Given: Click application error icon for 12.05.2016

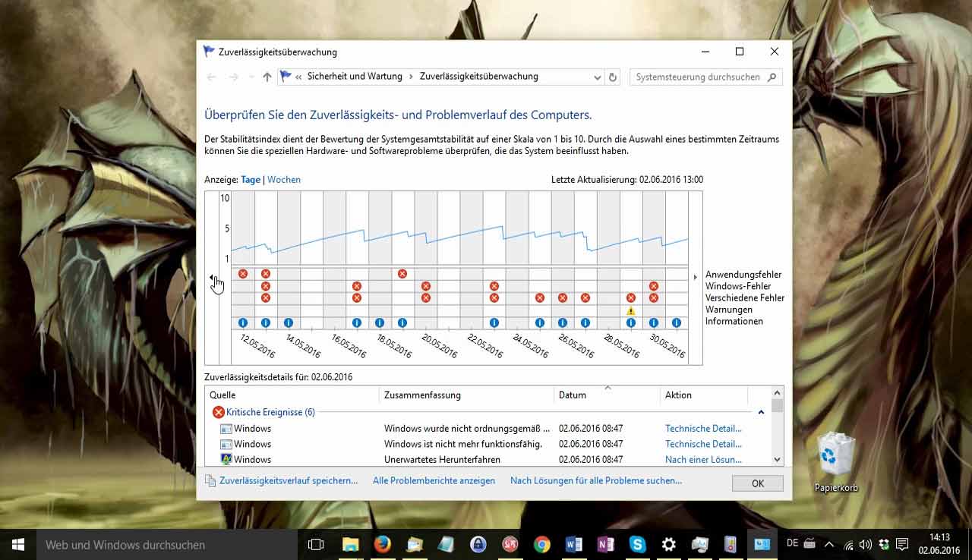Looking at the screenshot, I should [x=243, y=273].
